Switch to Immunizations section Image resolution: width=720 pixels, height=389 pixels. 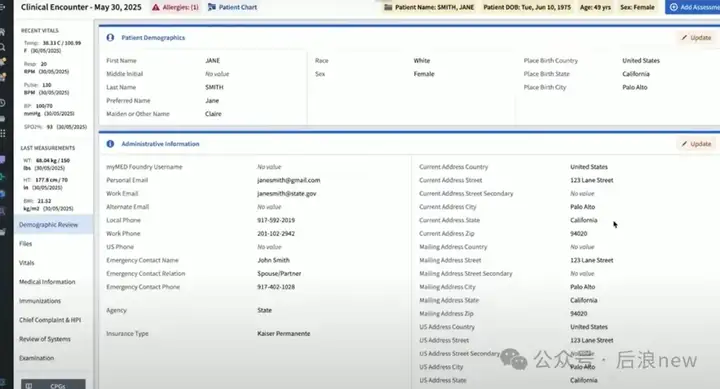[x=40, y=301]
